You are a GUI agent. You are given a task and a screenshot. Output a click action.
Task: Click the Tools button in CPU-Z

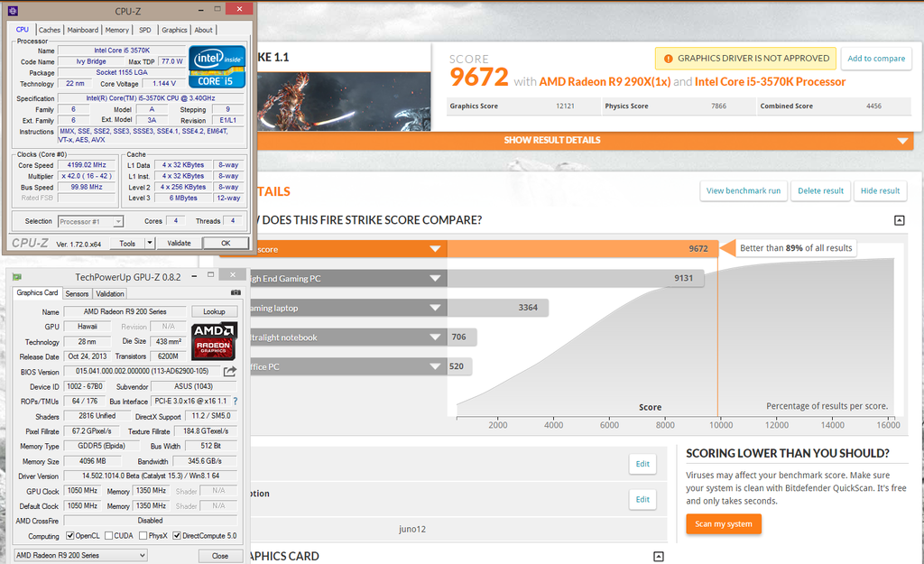point(127,243)
